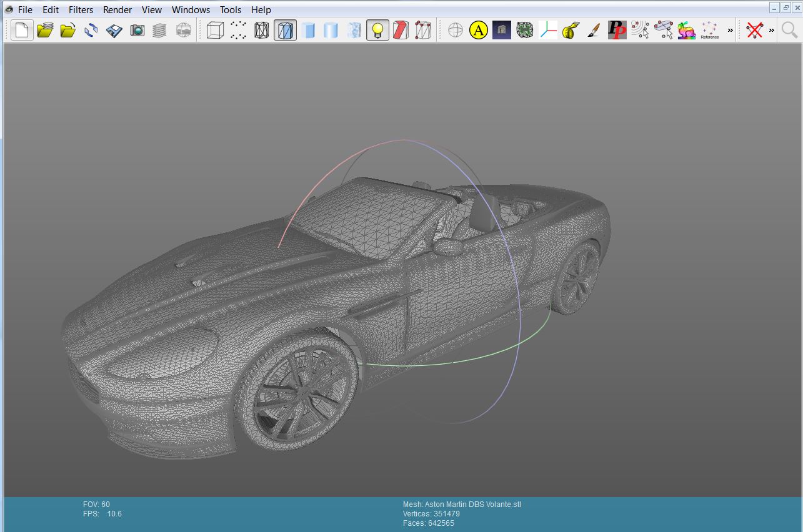Open the Filters menu

point(81,9)
